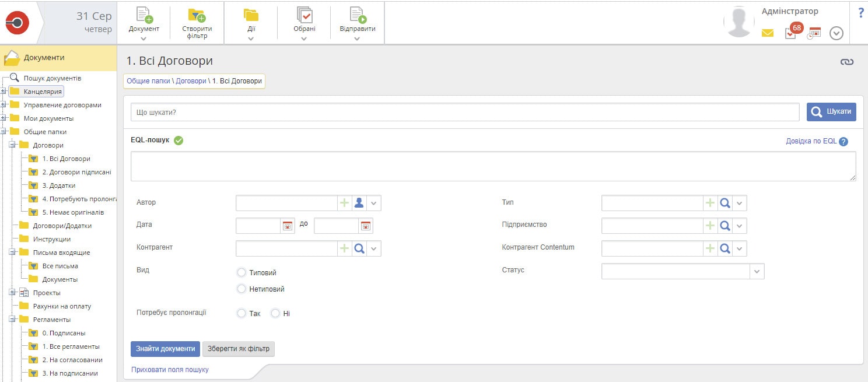Screen dimensions: 868x382
Task: Click the mail envelope icon in header
Action: pos(768,33)
